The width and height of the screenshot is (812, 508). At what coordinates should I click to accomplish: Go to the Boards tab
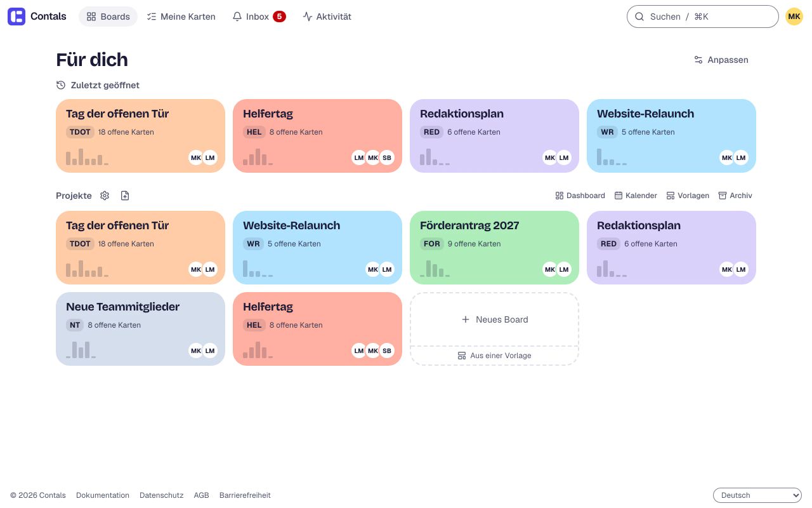108,17
